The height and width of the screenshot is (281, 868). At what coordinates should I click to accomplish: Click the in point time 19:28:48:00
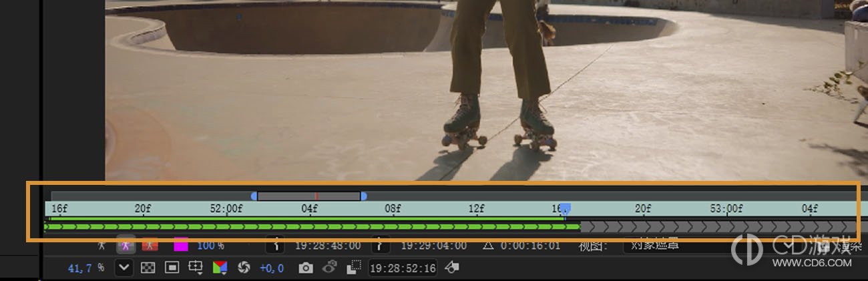[x=328, y=246]
